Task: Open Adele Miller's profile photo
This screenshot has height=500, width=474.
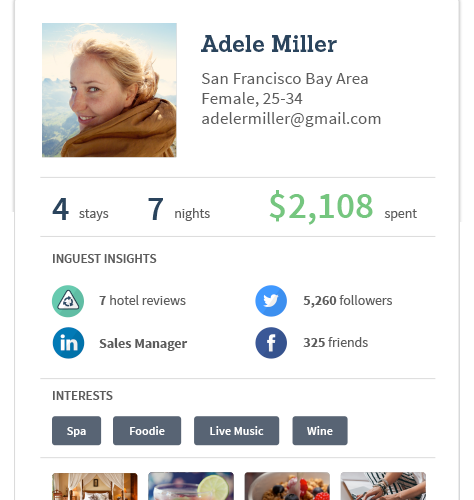Action: click(109, 90)
